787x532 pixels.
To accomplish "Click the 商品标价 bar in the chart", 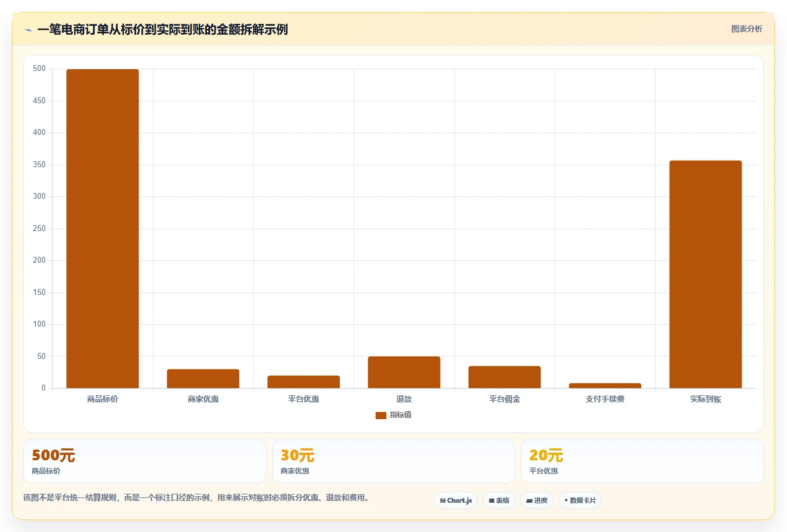I will coord(103,229).
